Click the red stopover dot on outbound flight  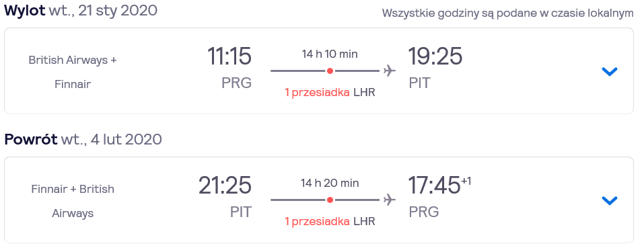tap(330, 71)
